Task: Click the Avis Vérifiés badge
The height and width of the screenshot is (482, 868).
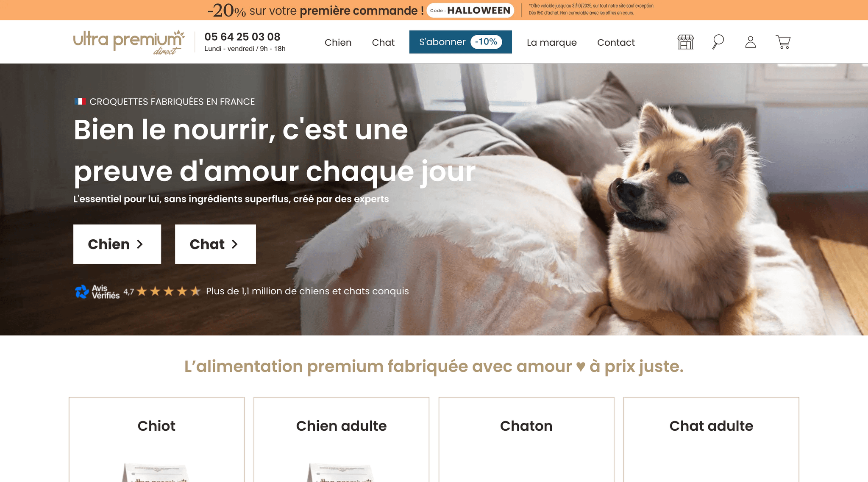Action: point(97,291)
